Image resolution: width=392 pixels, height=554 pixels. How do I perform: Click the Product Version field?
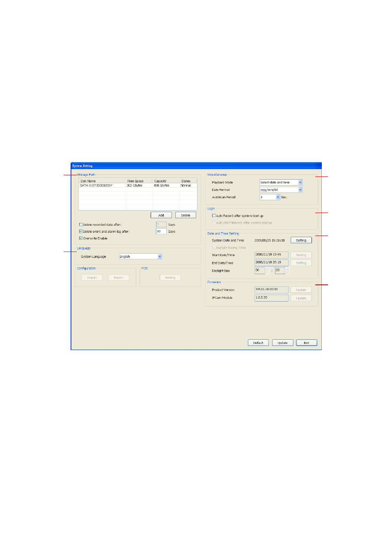pos(271,290)
